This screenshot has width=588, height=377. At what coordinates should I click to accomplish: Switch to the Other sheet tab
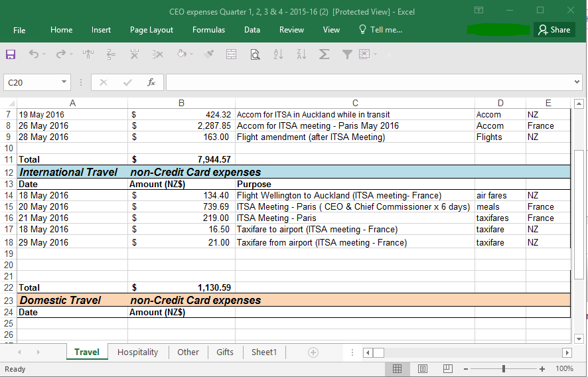click(188, 352)
